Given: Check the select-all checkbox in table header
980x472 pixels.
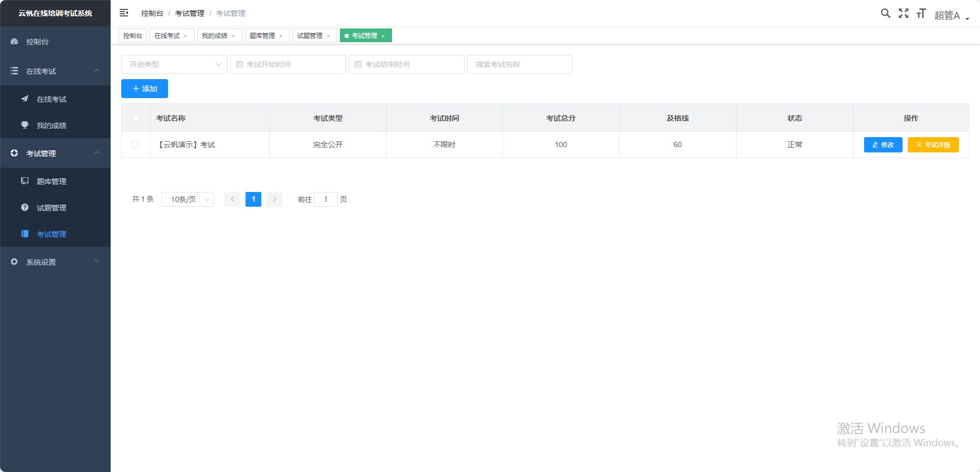Looking at the screenshot, I should pos(136,118).
